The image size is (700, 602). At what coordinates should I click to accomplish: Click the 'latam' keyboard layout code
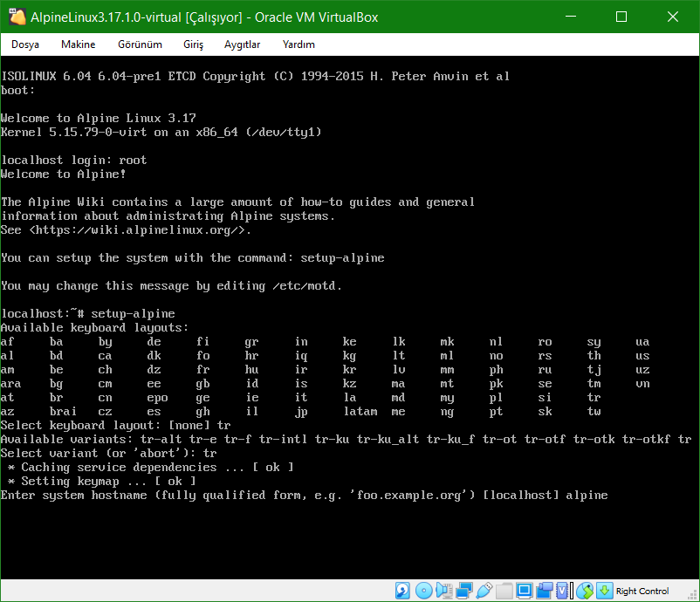click(x=360, y=412)
